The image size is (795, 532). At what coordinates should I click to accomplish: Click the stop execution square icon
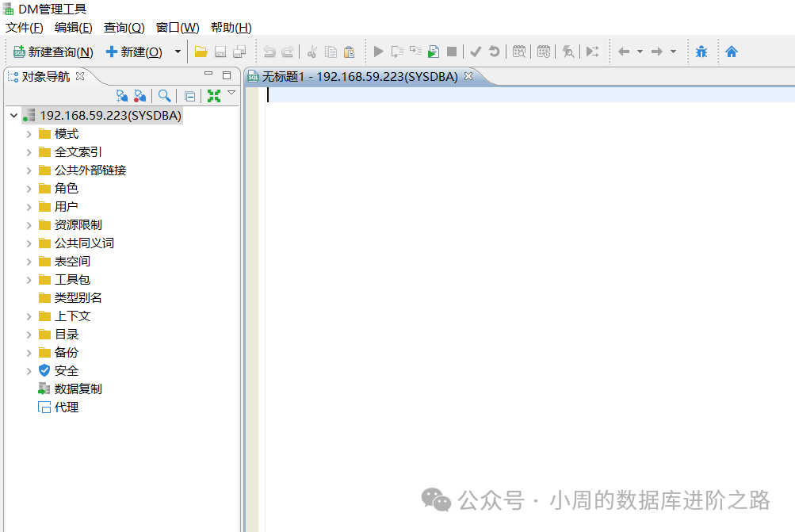(x=452, y=52)
